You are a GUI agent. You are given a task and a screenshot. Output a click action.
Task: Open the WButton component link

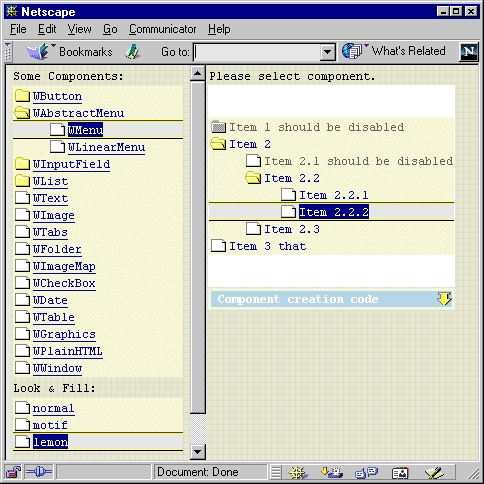pyautogui.click(x=57, y=96)
